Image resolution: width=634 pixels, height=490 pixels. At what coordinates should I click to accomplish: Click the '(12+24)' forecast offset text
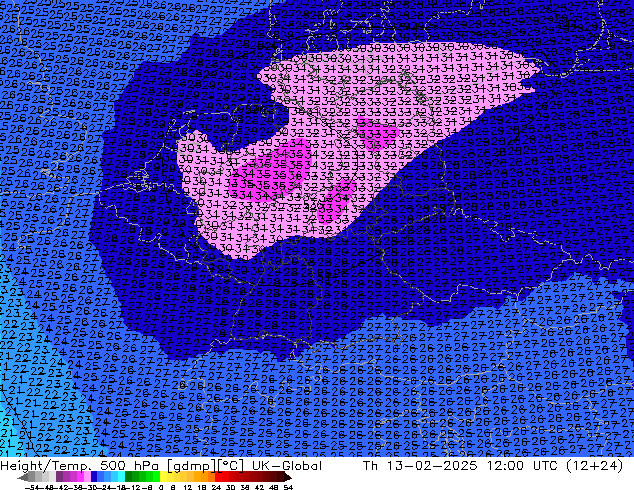[595, 466]
